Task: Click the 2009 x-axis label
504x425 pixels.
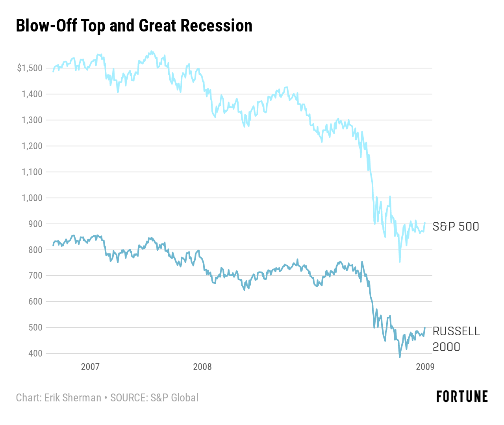Action: 425,367
